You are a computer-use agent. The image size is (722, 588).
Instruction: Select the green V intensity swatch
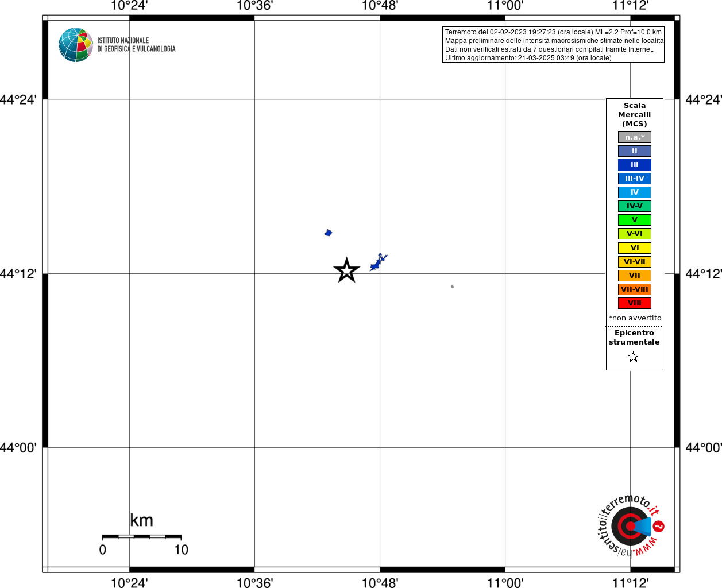(635, 220)
